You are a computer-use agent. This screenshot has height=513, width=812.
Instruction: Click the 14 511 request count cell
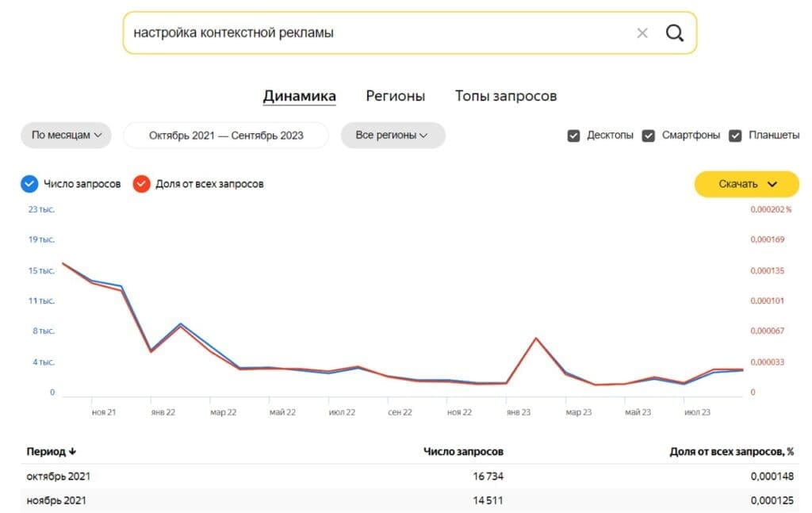pyautogui.click(x=488, y=500)
